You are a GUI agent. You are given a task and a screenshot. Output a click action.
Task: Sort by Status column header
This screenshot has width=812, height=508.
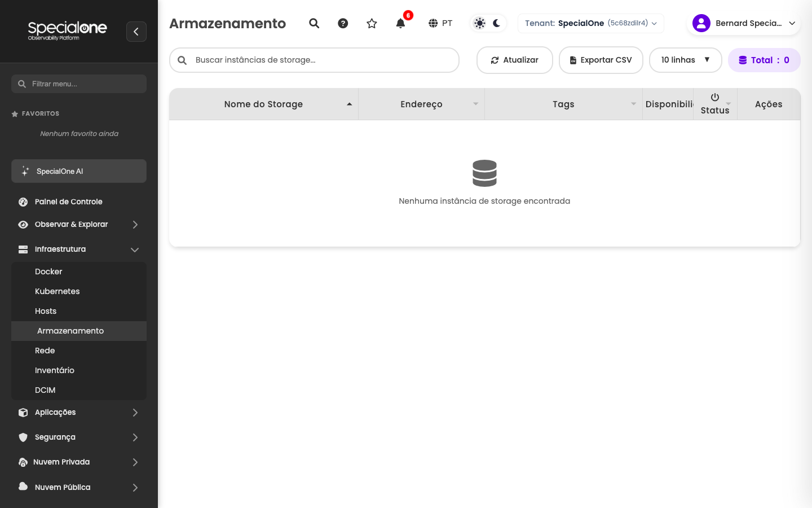pyautogui.click(x=715, y=104)
